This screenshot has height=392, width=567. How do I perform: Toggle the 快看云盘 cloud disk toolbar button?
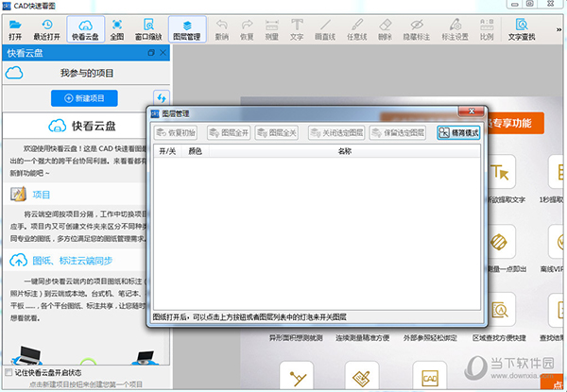point(85,29)
